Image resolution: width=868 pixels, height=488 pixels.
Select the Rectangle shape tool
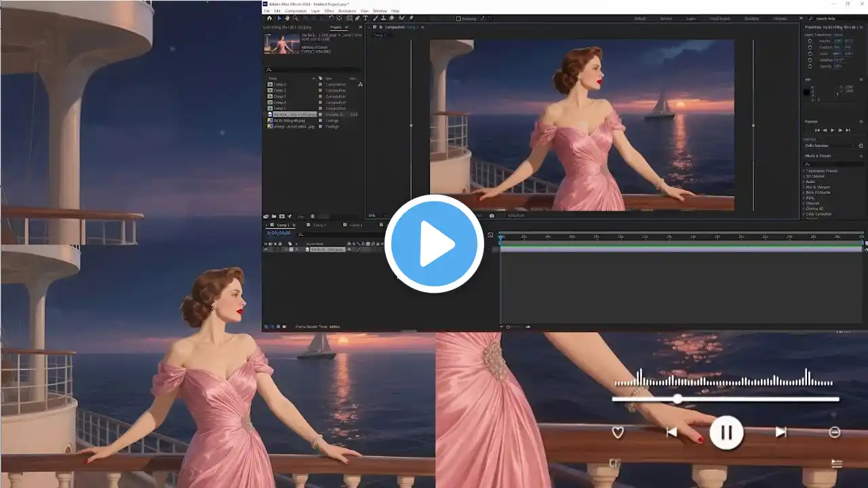point(349,18)
